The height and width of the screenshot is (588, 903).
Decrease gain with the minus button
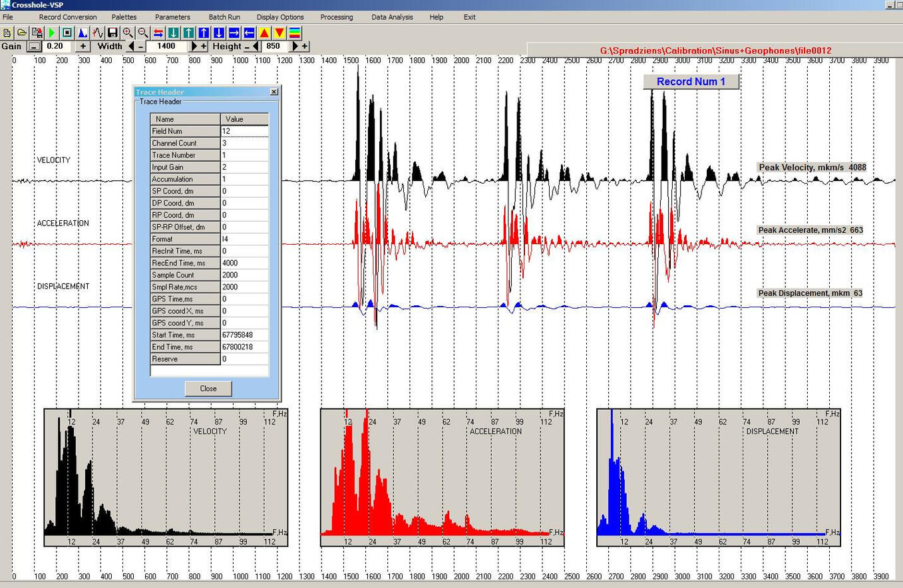coord(34,47)
